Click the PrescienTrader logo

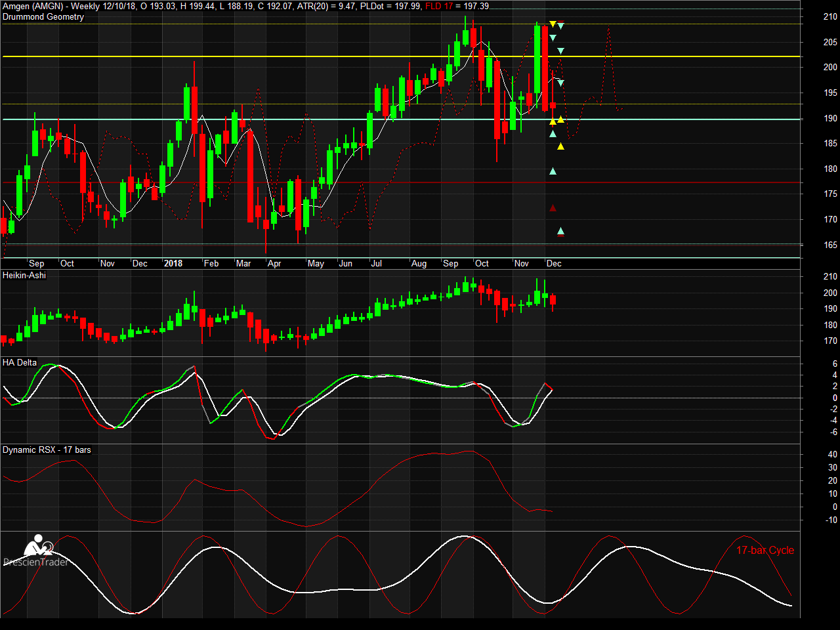pos(36,551)
